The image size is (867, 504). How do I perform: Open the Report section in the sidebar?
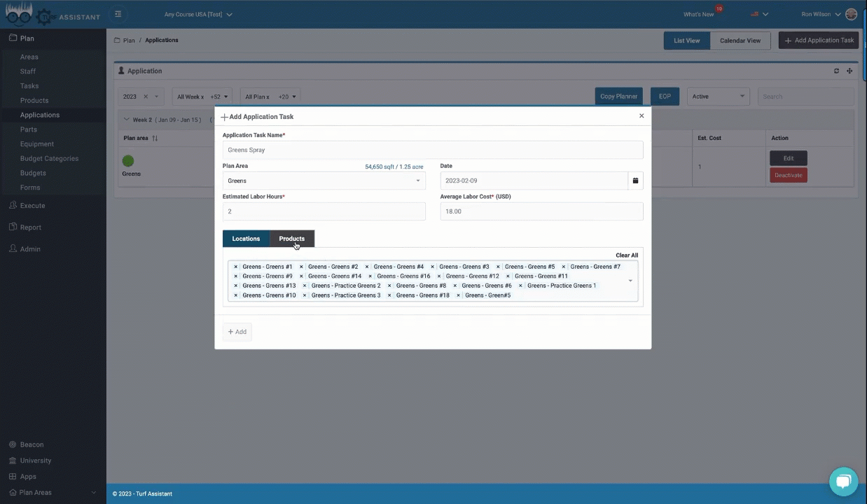coord(30,227)
